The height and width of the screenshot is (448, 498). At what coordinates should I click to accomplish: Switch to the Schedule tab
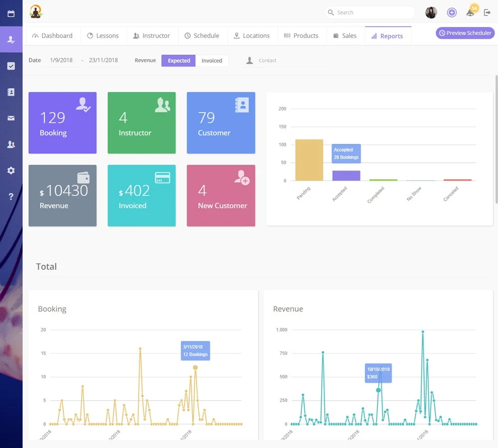pyautogui.click(x=202, y=36)
